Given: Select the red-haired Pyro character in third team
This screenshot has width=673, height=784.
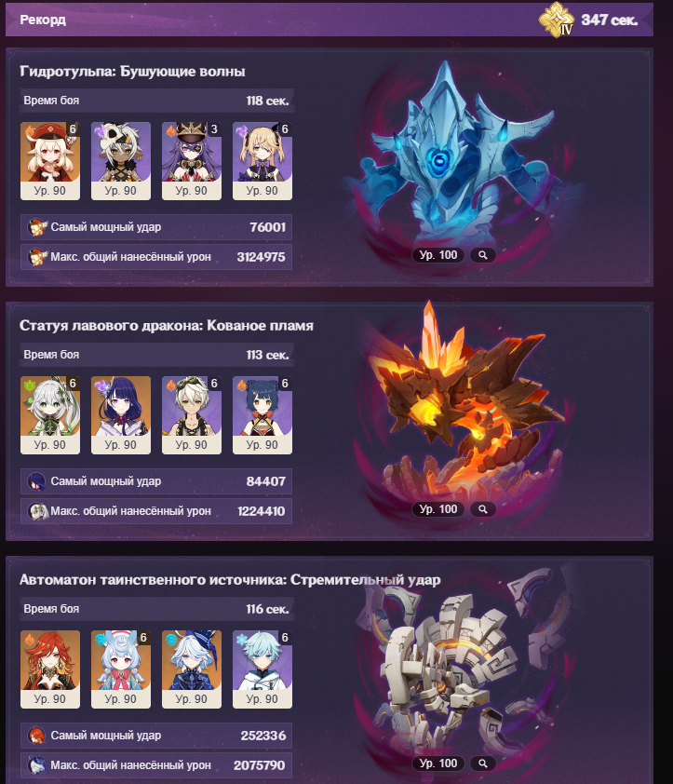Looking at the screenshot, I should [50, 669].
